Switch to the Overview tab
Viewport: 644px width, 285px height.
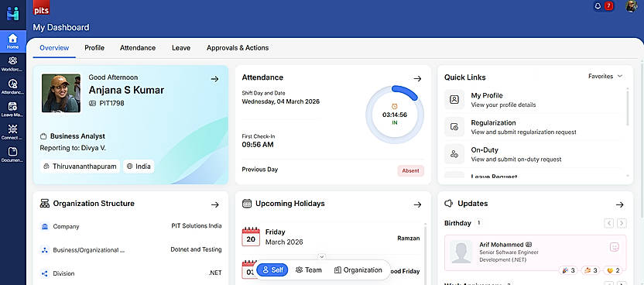click(x=54, y=48)
